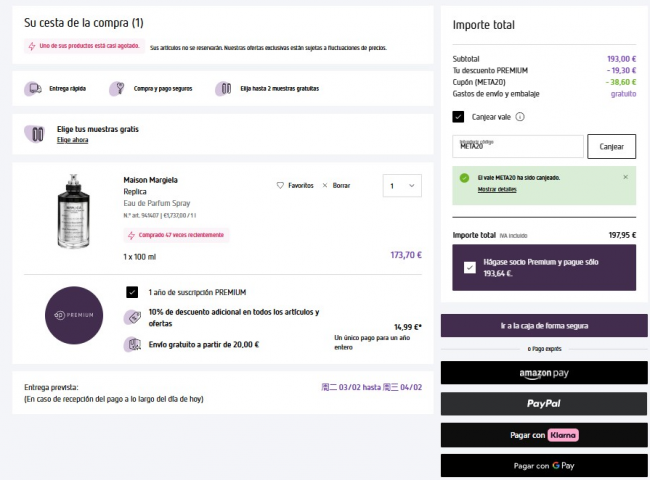Pay with the PayPal express button
Image resolution: width=650 pixels, height=480 pixels.
(544, 403)
